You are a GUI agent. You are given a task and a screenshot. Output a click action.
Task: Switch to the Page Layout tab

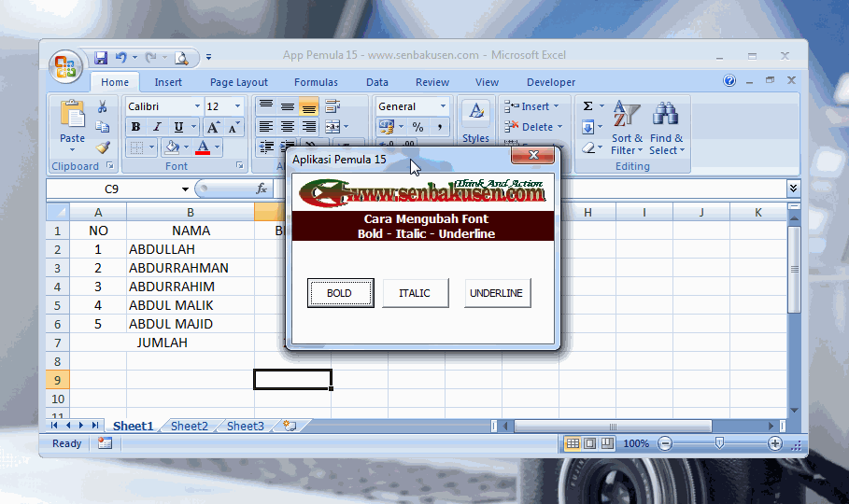pos(239,82)
